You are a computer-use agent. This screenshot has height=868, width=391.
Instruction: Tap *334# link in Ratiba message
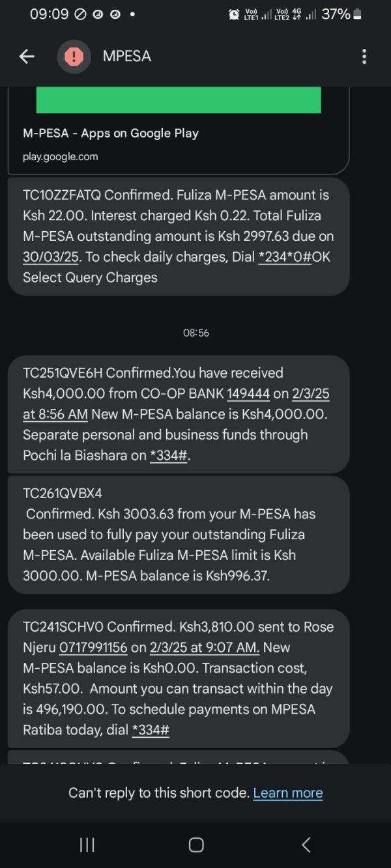pyautogui.click(x=151, y=730)
